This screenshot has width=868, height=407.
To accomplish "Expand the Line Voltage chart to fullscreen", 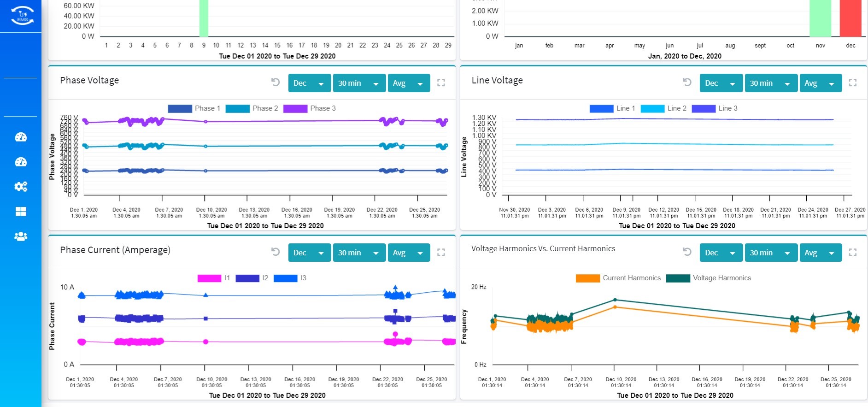I will tap(852, 83).
